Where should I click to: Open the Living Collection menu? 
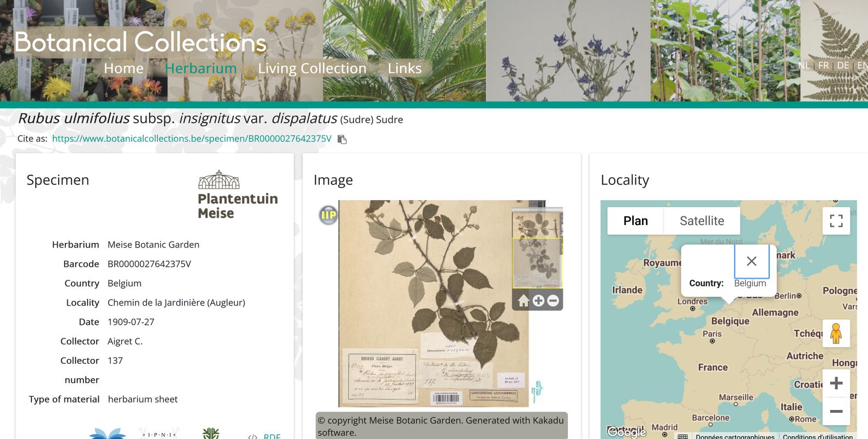point(312,69)
